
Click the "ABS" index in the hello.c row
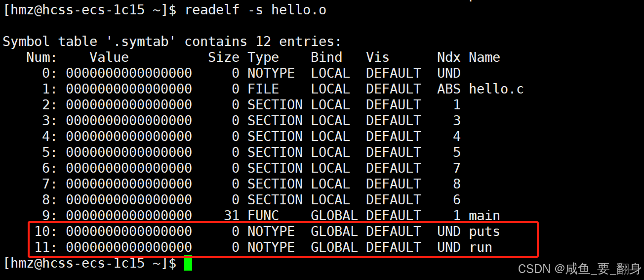point(449,89)
